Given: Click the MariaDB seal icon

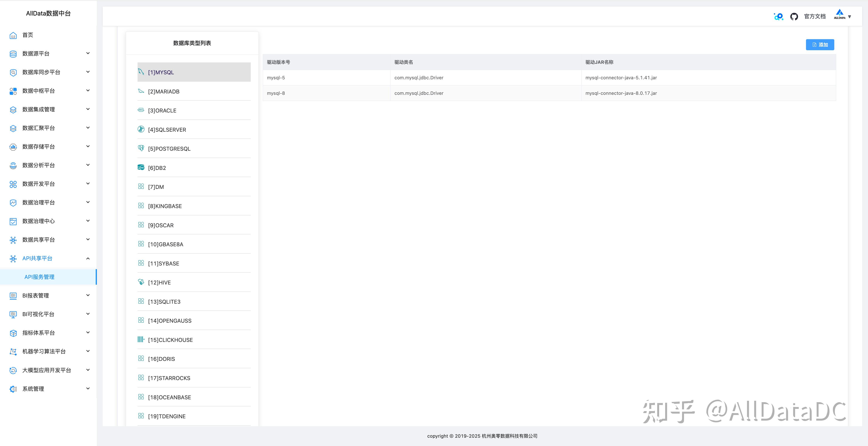Looking at the screenshot, I should pyautogui.click(x=141, y=91).
